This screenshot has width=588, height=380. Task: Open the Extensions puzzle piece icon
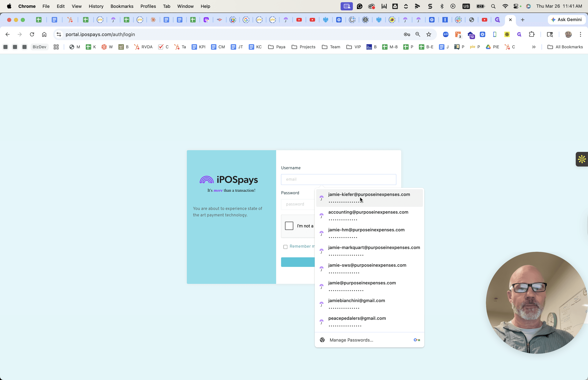coord(532,34)
